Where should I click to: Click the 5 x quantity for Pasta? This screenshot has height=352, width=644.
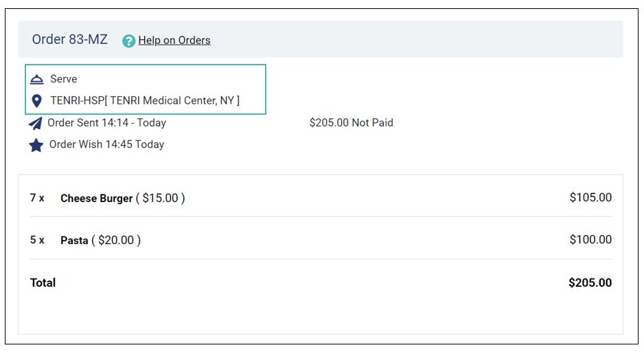point(37,240)
